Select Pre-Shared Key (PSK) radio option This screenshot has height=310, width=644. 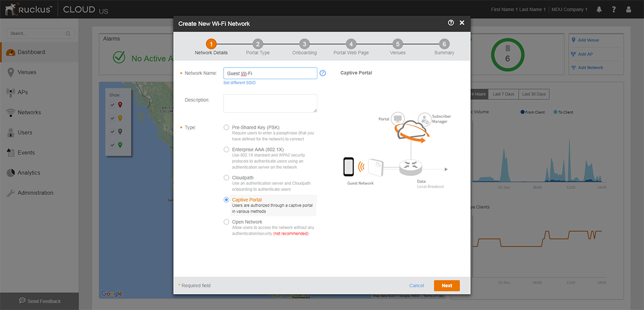pos(227,127)
